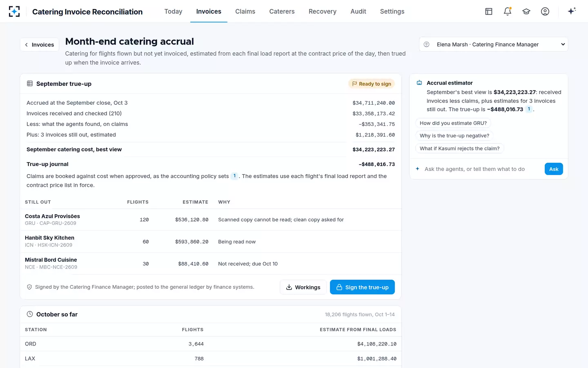
Task: Click the 'Less: what the agents found' line
Action: [x=211, y=124]
